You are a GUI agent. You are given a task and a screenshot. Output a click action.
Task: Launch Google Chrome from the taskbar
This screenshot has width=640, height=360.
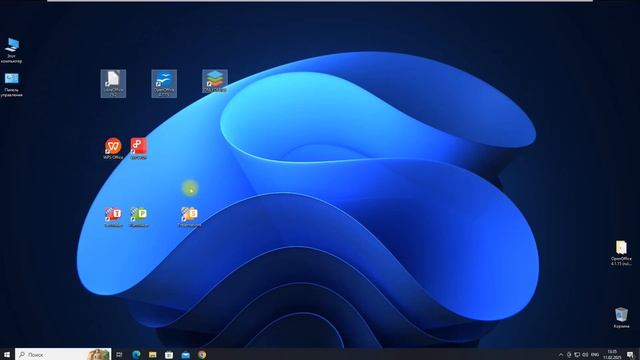click(x=202, y=354)
